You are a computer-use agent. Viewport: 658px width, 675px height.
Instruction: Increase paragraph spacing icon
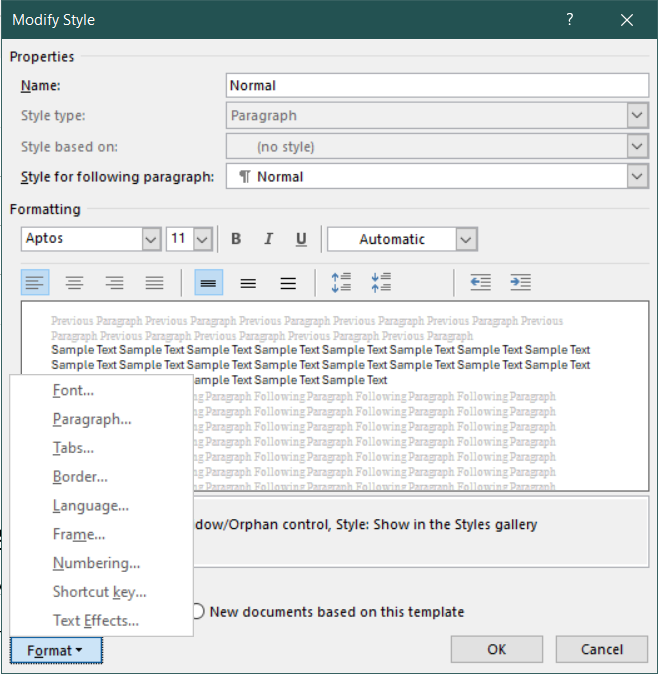(x=341, y=282)
